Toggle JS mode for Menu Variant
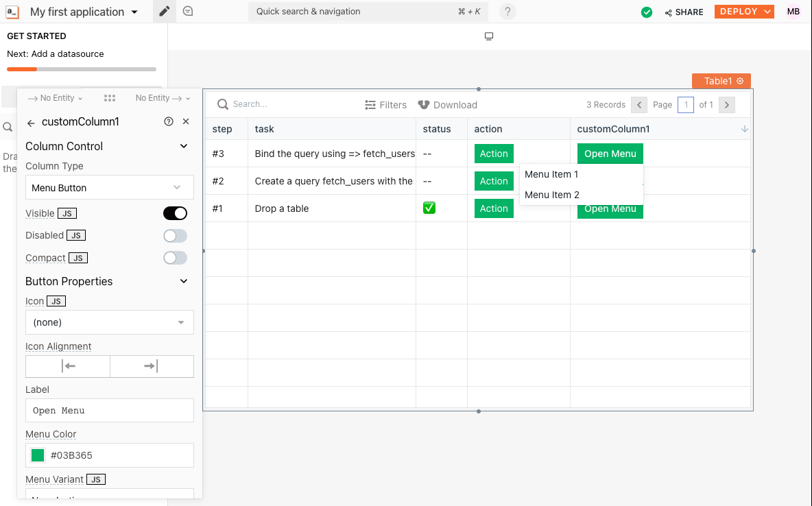The image size is (812, 506). coord(96,479)
